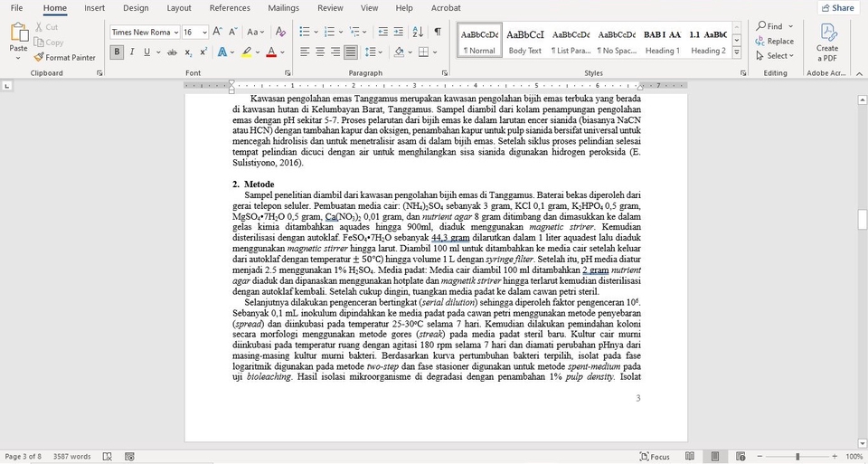
Task: Open the Find dropdown arrow
Action: click(x=790, y=26)
